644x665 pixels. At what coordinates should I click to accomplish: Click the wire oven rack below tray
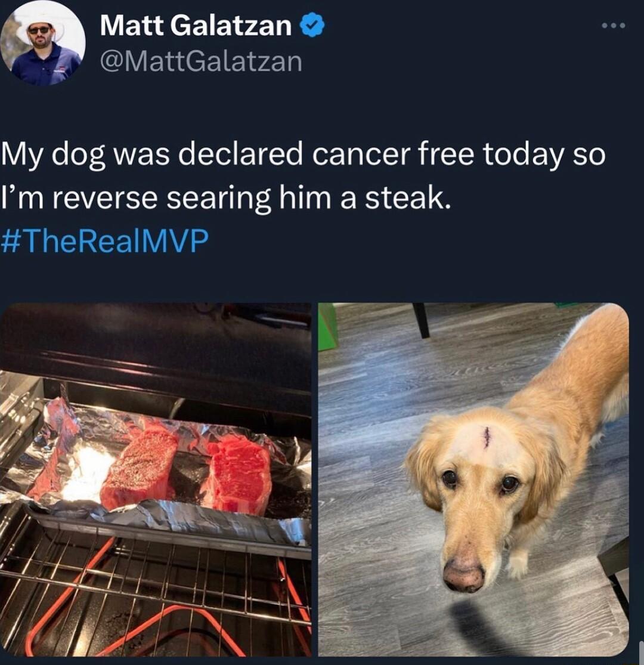click(156, 585)
